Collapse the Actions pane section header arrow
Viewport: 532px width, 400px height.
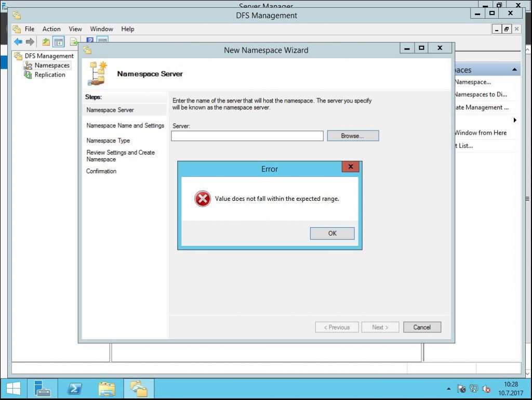[x=514, y=70]
